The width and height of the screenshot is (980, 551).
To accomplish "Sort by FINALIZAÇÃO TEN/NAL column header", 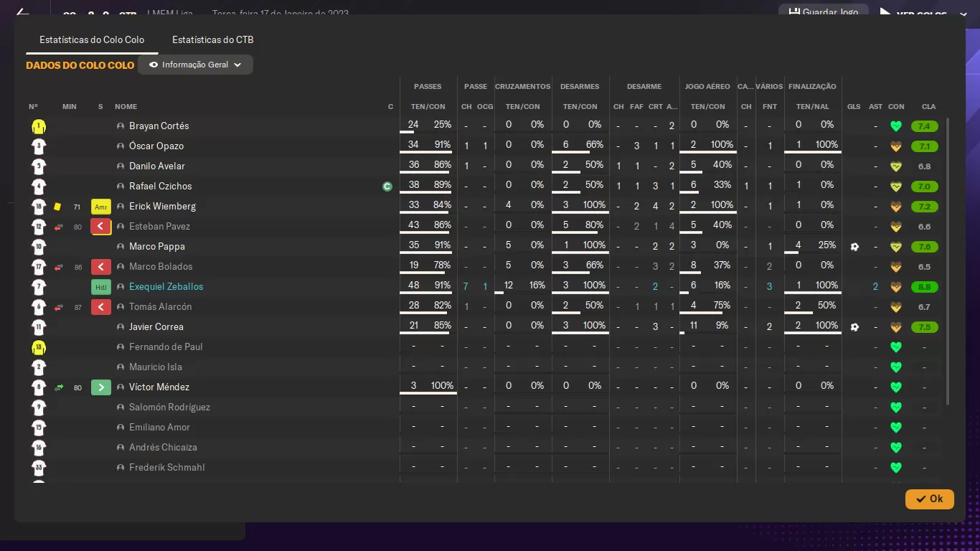I will [x=812, y=107].
